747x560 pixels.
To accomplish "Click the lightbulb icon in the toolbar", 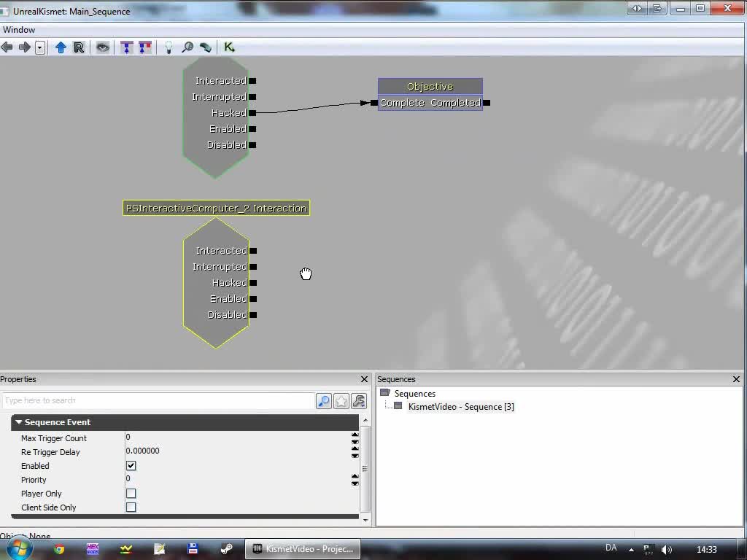I will 169,47.
